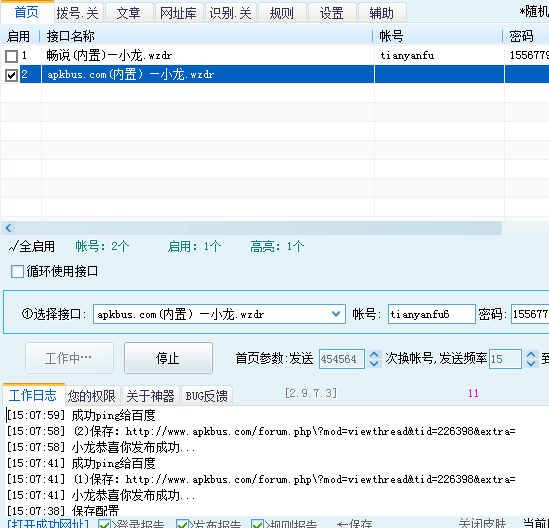Click 关闭皮肤 at the bottom
Viewport: 549px width, 528px height.
coord(482,524)
